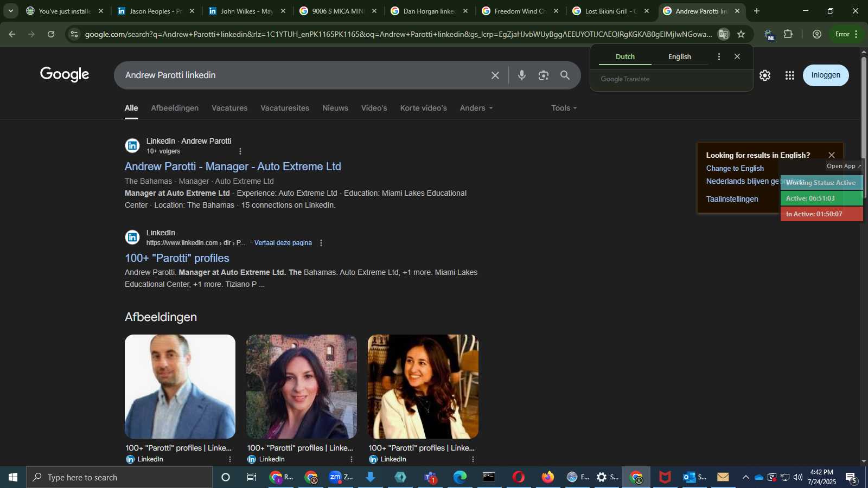868x488 pixels.
Task: Open options for third image result
Action: click(473, 459)
